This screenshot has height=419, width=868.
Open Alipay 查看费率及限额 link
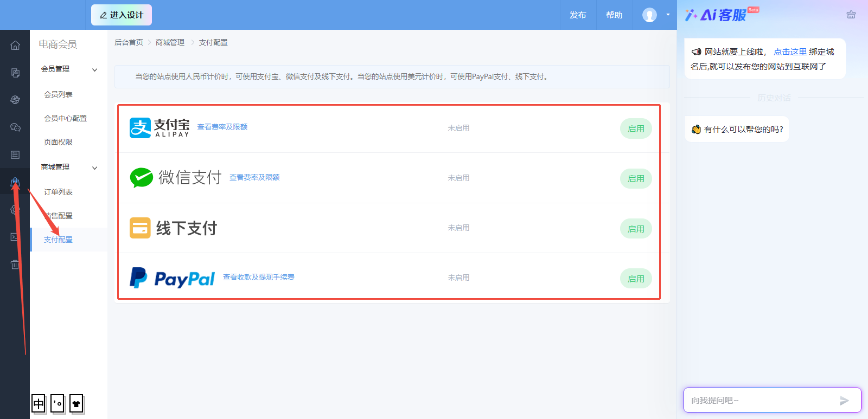click(x=222, y=127)
